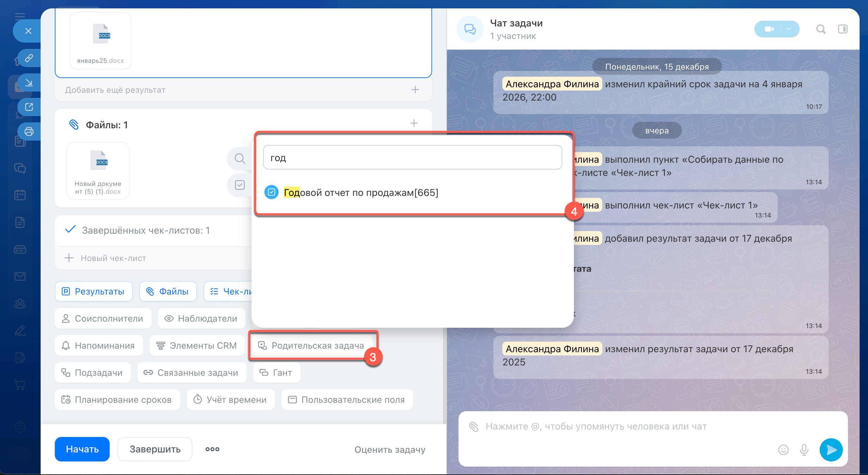868x475 pixels.
Task: Click the print icon button
Action: click(29, 131)
